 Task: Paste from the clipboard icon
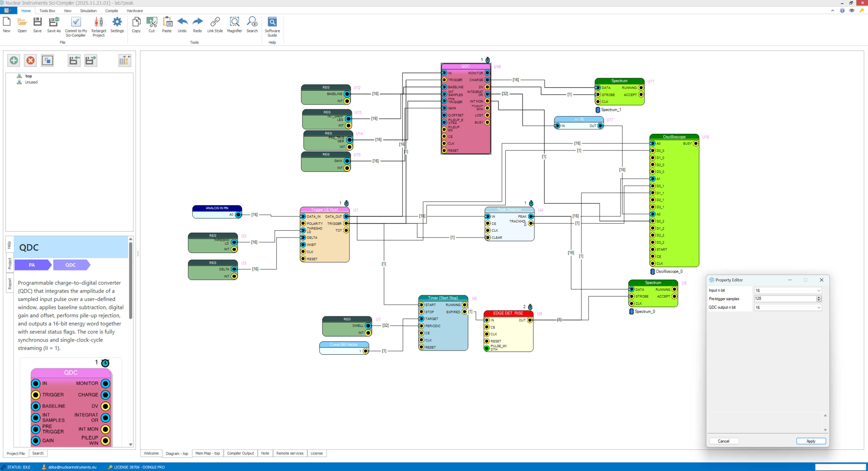[x=167, y=25]
